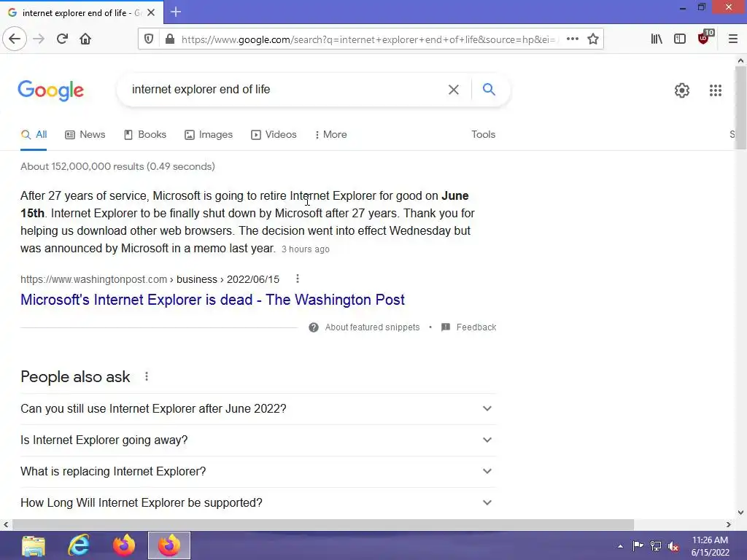Screen dimensions: 747x560
Task: Switch to first Firefox taskbar icon
Action: point(124,545)
